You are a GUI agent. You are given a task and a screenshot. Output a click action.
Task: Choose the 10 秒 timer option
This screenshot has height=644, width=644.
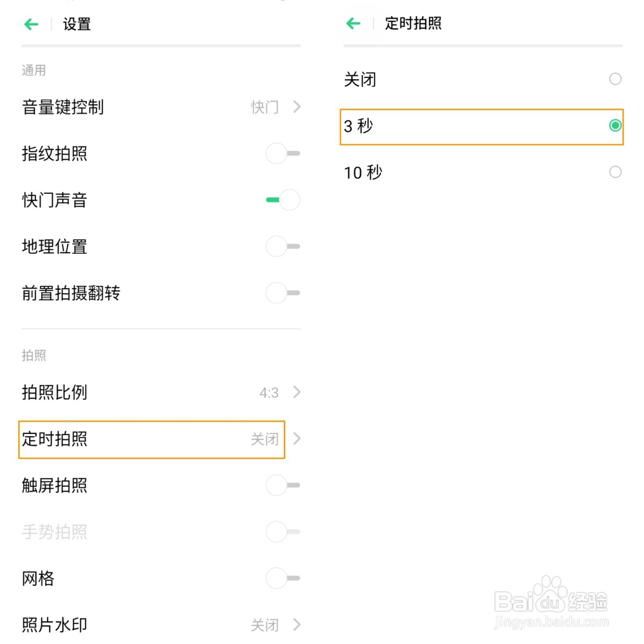[x=615, y=172]
